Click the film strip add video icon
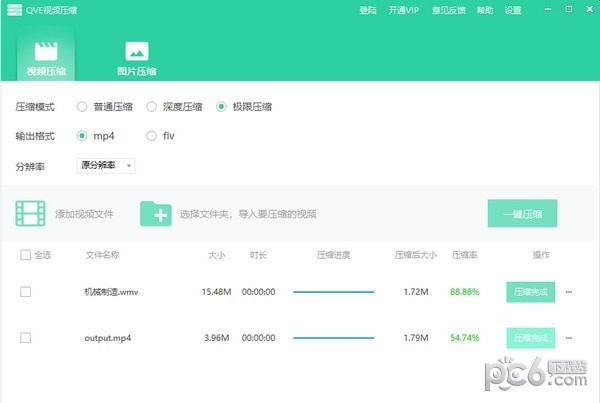This screenshot has height=403, width=600. point(31,213)
